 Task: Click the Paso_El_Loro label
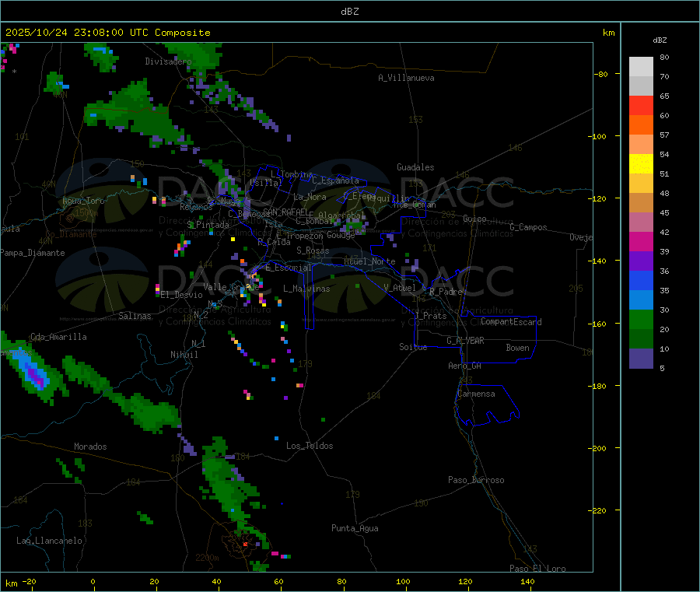tap(538, 569)
